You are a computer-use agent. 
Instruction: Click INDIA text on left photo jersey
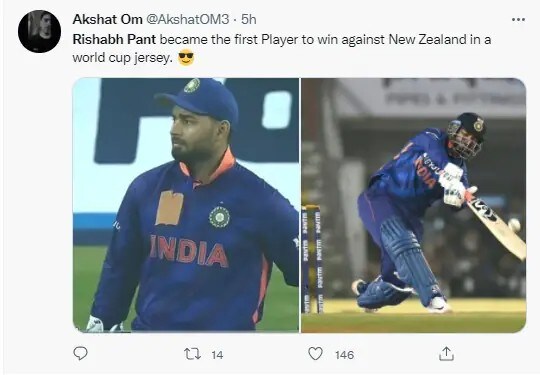pyautogui.click(x=189, y=251)
